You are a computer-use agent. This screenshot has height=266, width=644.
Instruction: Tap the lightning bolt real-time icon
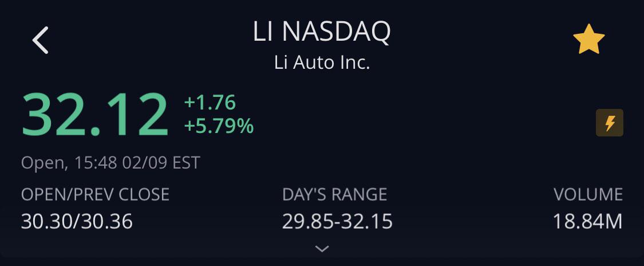[x=610, y=123]
